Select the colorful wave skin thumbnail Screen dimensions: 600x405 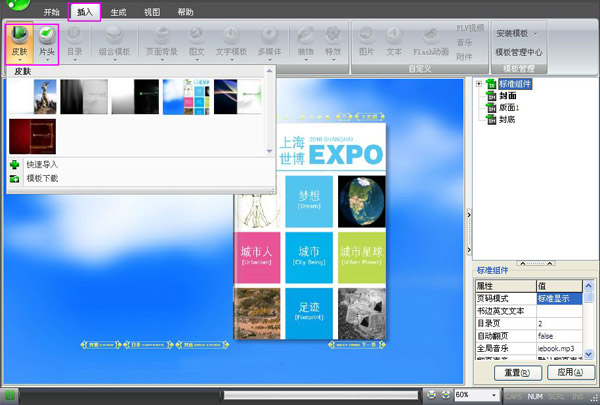pyautogui.click(x=238, y=97)
